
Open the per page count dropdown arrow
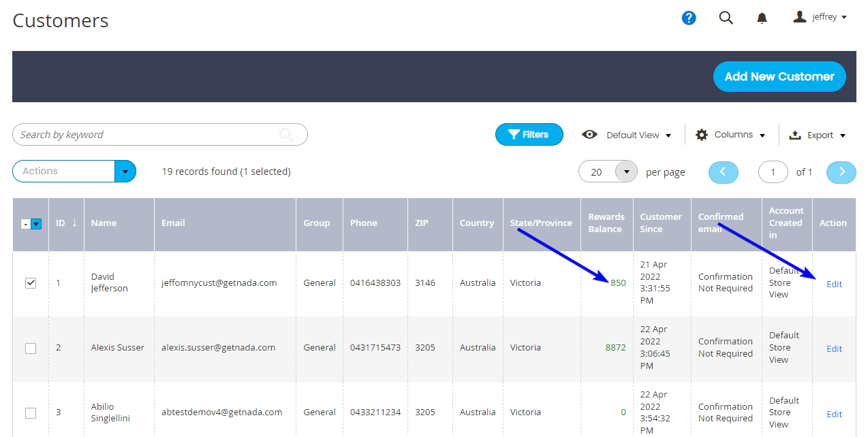click(x=626, y=172)
